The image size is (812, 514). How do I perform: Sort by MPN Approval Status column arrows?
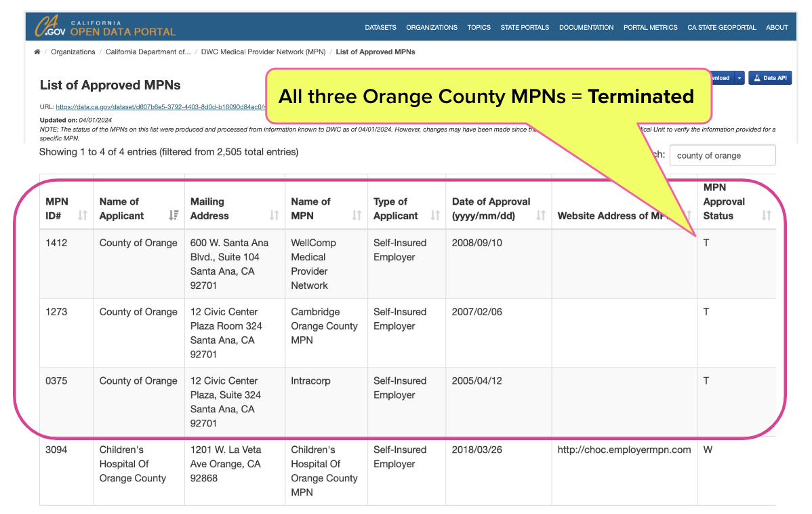click(767, 215)
